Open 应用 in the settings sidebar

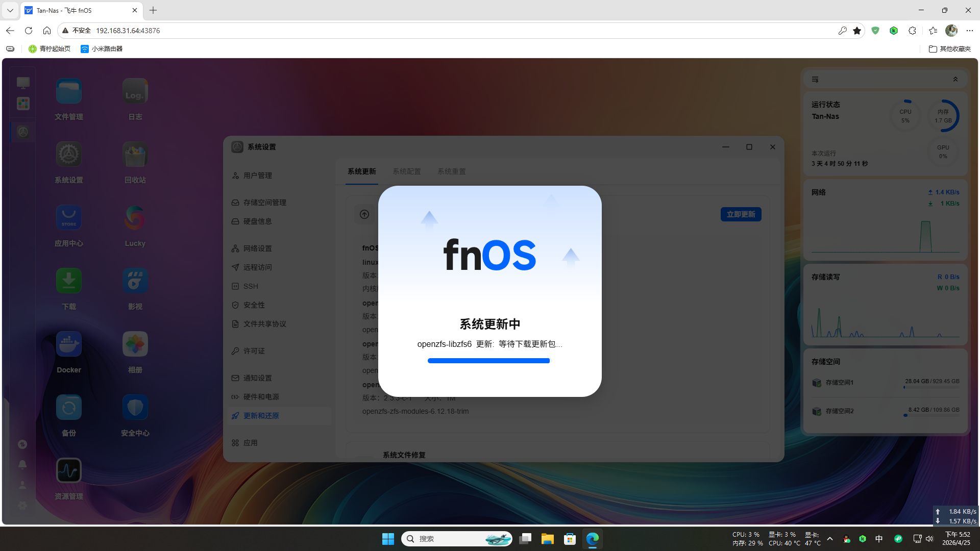tap(280, 443)
